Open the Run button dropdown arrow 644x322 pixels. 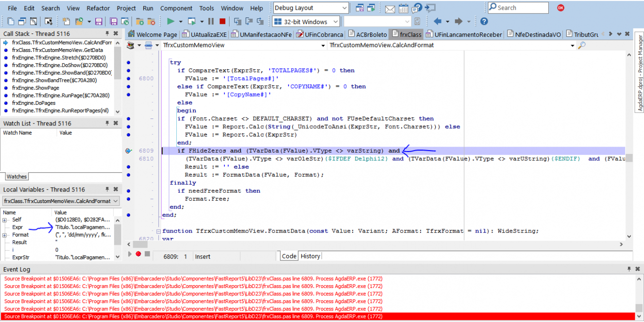click(180, 21)
